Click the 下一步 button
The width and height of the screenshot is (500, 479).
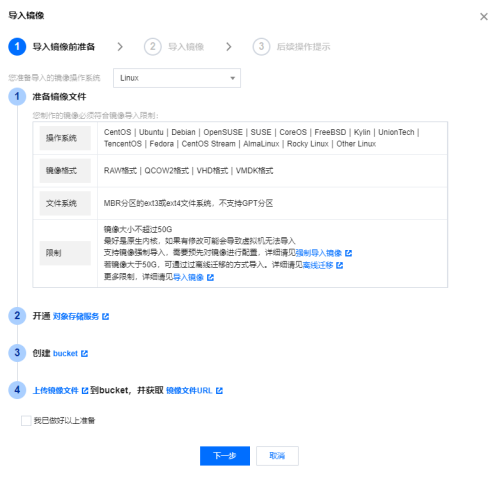225,456
